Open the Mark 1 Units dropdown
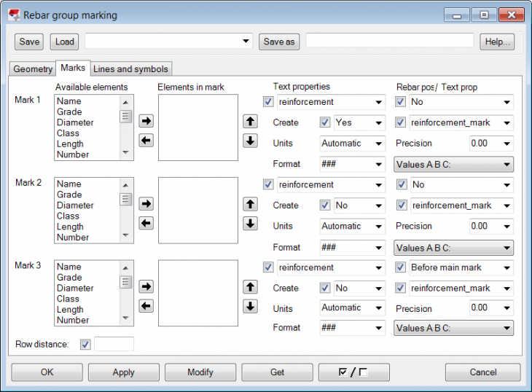Screen dimensions: 532x392 coord(352,144)
